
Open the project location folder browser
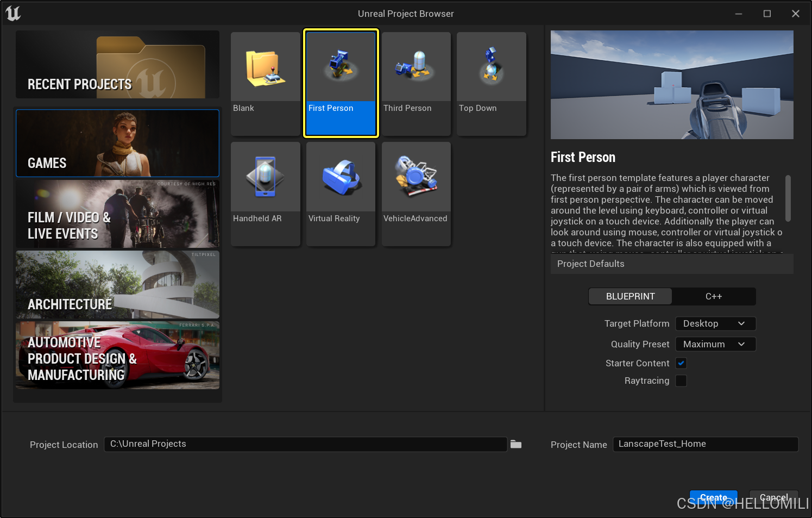tap(516, 445)
